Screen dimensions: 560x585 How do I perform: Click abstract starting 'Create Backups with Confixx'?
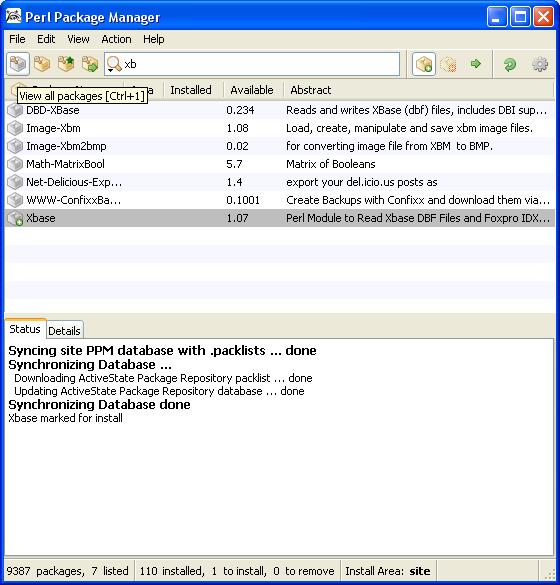coord(418,200)
